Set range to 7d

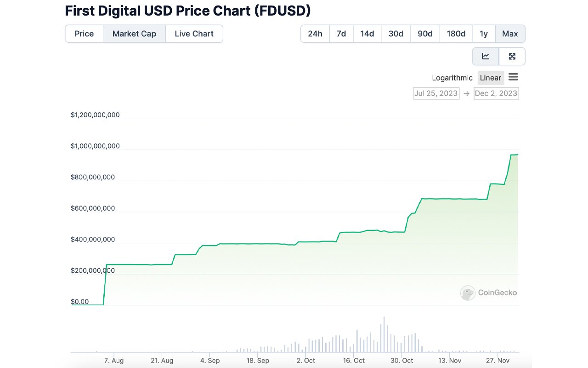pos(341,34)
